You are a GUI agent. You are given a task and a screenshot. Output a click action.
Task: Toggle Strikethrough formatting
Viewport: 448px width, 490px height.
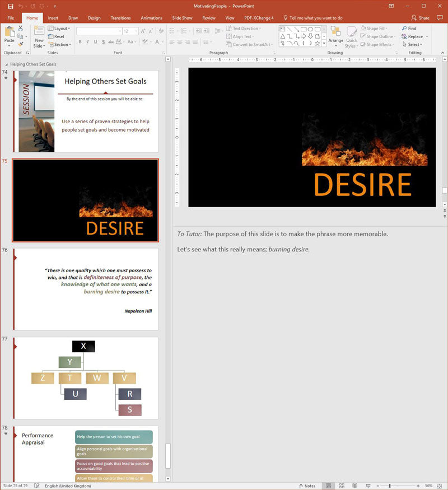tap(111, 41)
